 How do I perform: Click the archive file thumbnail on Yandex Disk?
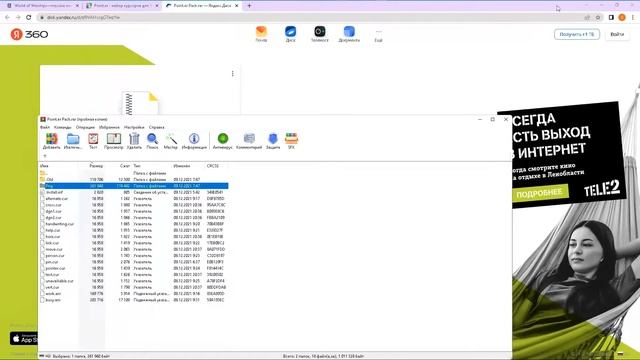pyautogui.click(x=140, y=103)
